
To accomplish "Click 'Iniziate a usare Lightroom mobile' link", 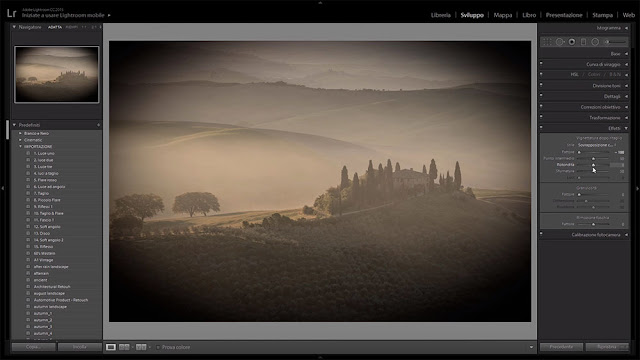I will (63, 16).
